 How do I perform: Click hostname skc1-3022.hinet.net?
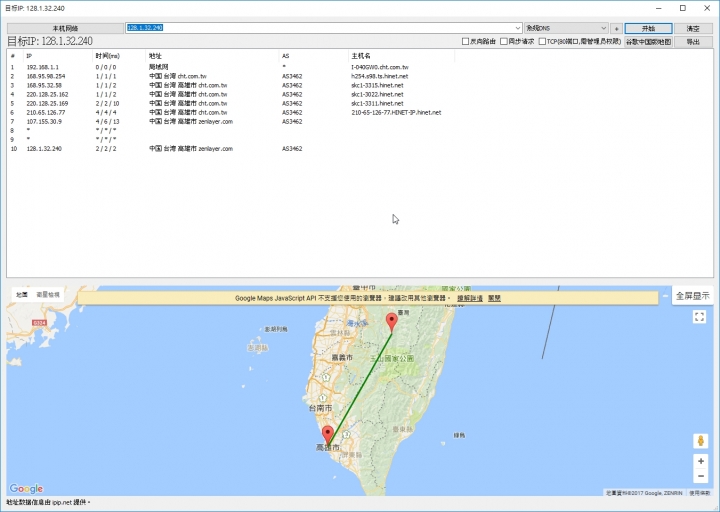click(377, 94)
